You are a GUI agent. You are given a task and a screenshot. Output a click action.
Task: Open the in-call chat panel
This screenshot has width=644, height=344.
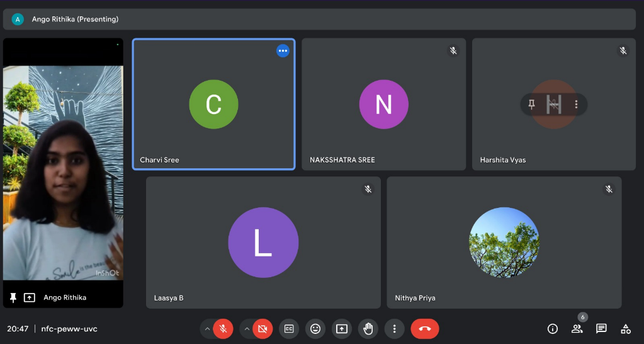(x=601, y=329)
